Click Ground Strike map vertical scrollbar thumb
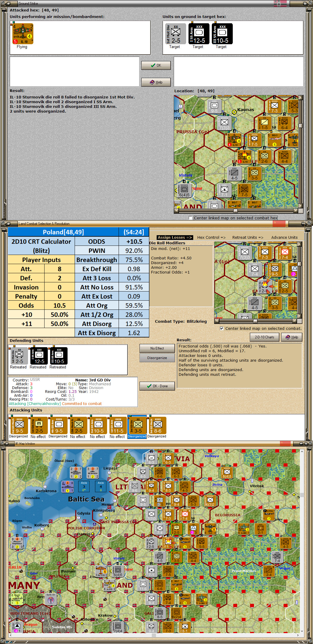The height and width of the screenshot is (644, 313). tap(301, 126)
